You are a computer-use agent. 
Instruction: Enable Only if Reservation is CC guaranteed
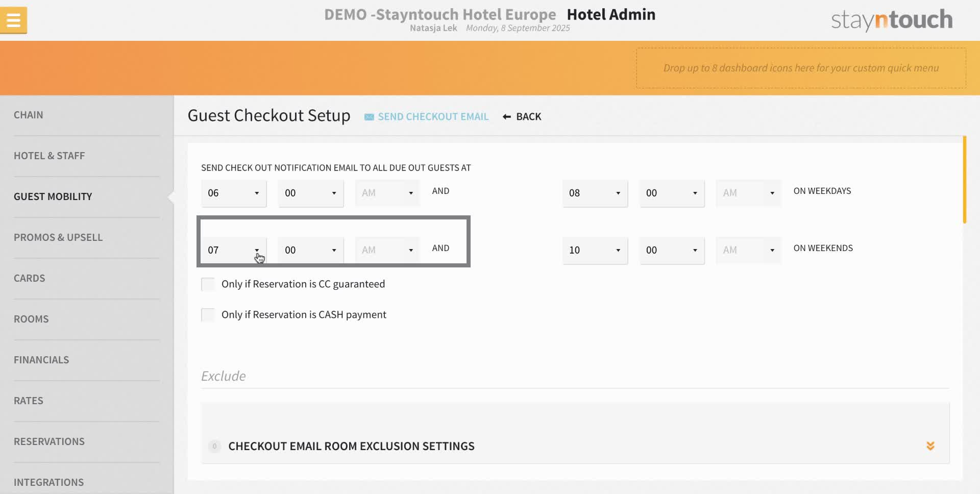tap(208, 284)
